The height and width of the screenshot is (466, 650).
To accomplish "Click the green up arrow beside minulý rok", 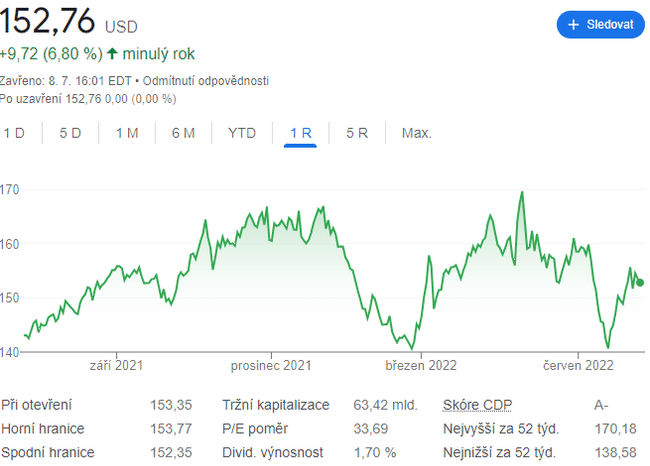I will tap(112, 53).
